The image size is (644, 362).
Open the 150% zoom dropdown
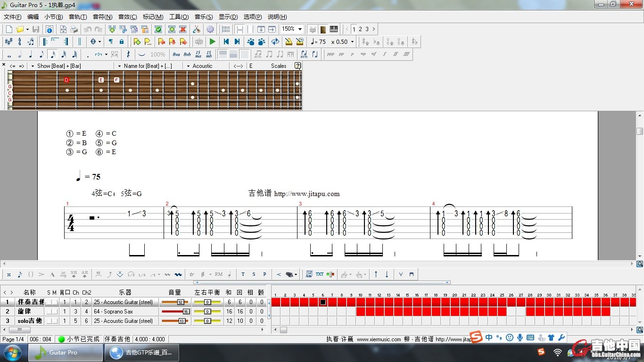click(300, 29)
